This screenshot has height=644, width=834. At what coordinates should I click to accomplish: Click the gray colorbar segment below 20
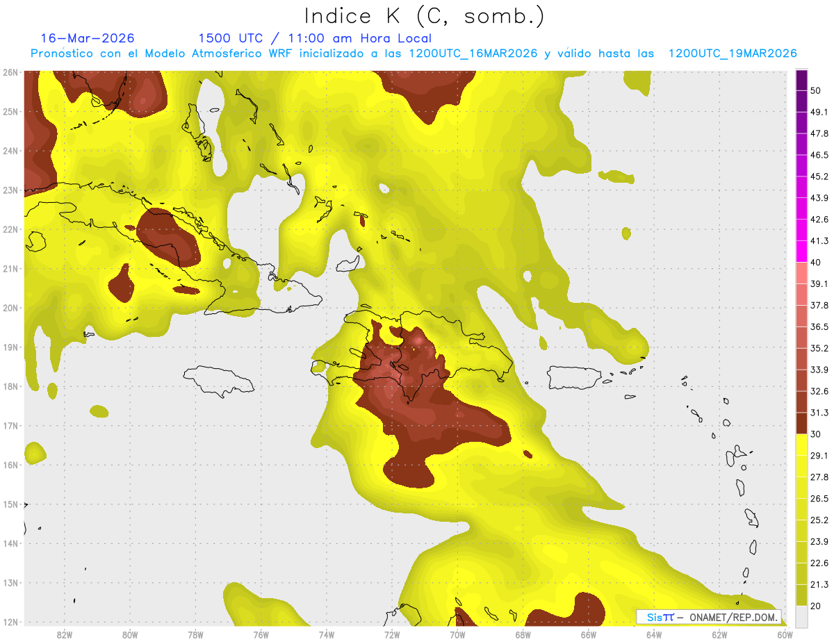pos(801,616)
